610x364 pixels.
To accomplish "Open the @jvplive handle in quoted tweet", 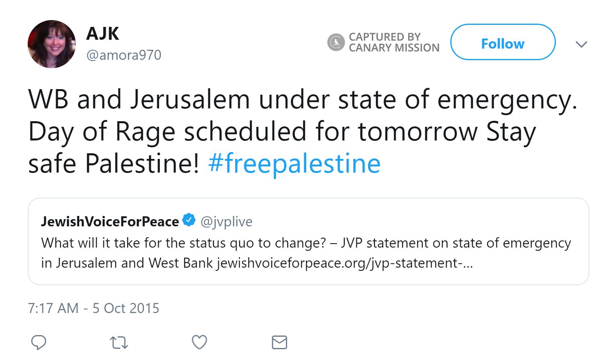I will 226,221.
